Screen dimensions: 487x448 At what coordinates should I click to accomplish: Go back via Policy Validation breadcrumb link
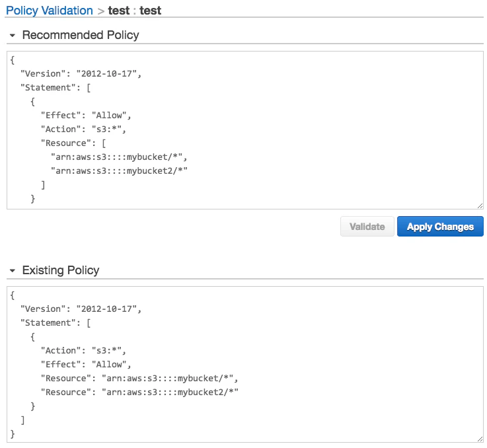50,11
